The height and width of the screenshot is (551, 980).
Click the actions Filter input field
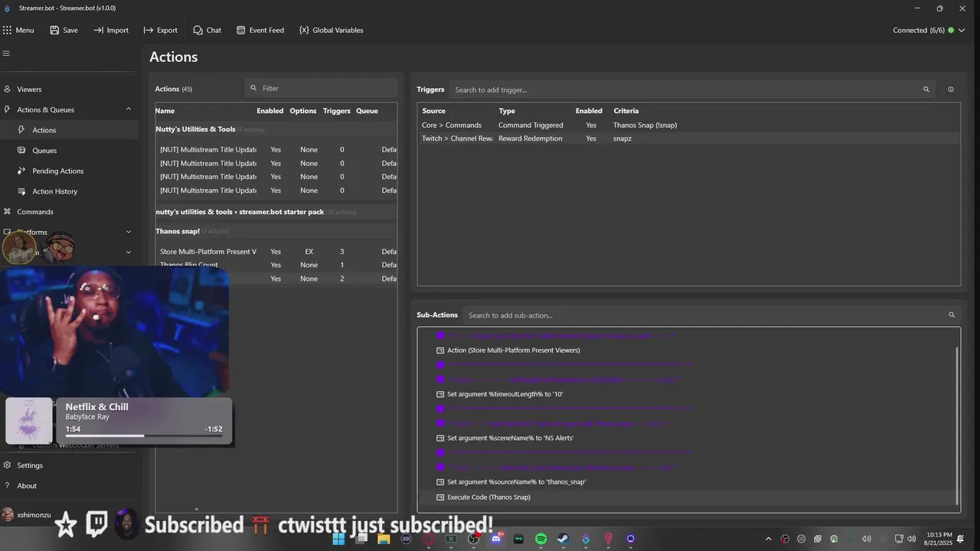tap(321, 88)
